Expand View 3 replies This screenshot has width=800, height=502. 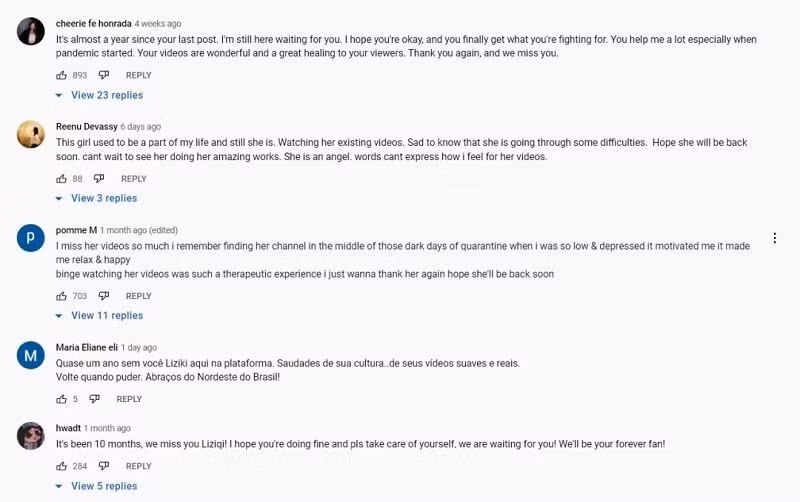click(x=103, y=198)
